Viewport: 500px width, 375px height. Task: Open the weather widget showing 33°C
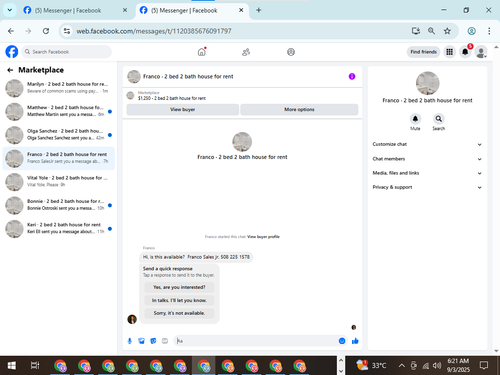tap(371, 365)
